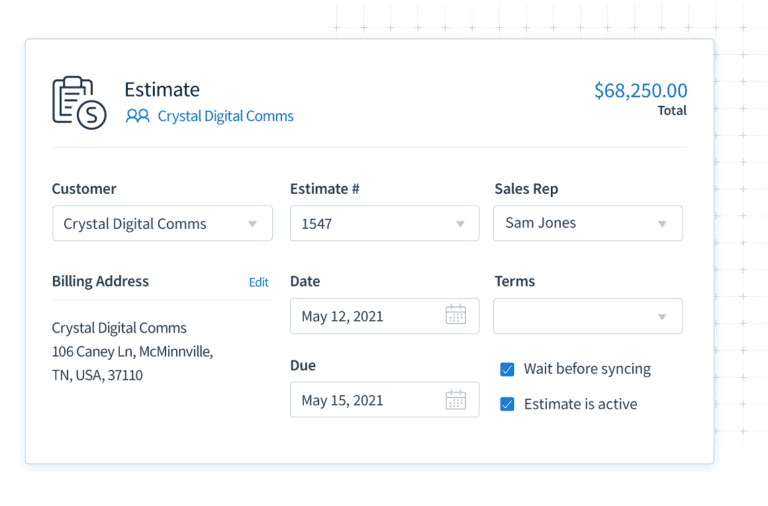The height and width of the screenshot is (506, 768).
Task: Click the Estimate heading title
Action: (x=162, y=90)
